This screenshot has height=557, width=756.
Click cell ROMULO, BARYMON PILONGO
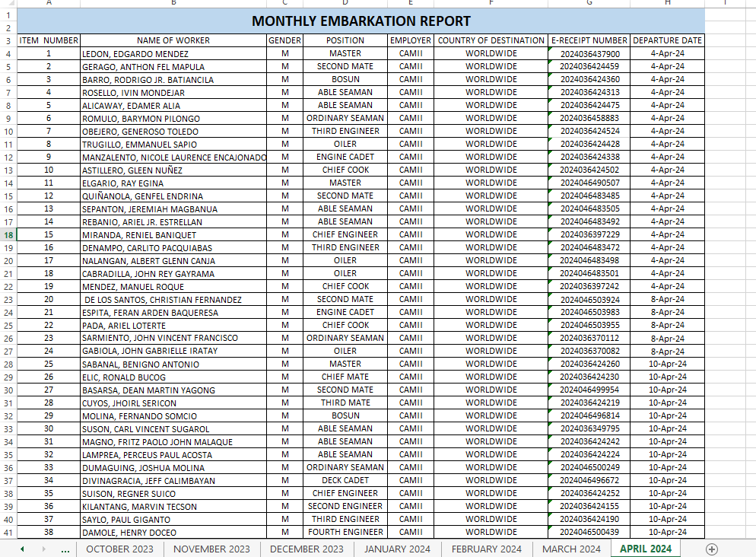pos(173,118)
